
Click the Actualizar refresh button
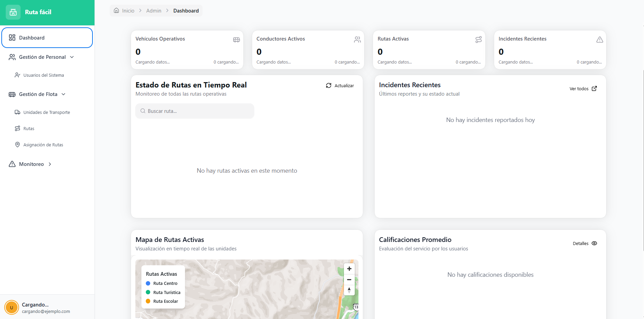(340, 85)
